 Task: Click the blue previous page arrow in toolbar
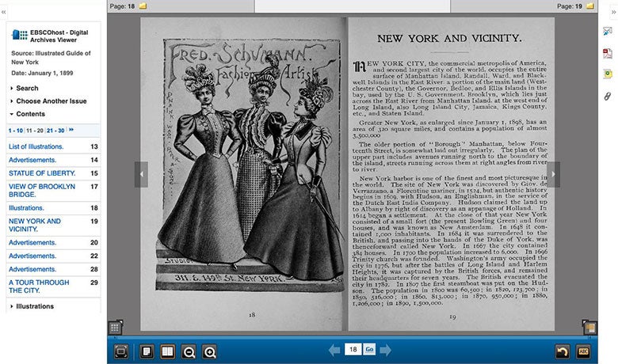(x=334, y=350)
